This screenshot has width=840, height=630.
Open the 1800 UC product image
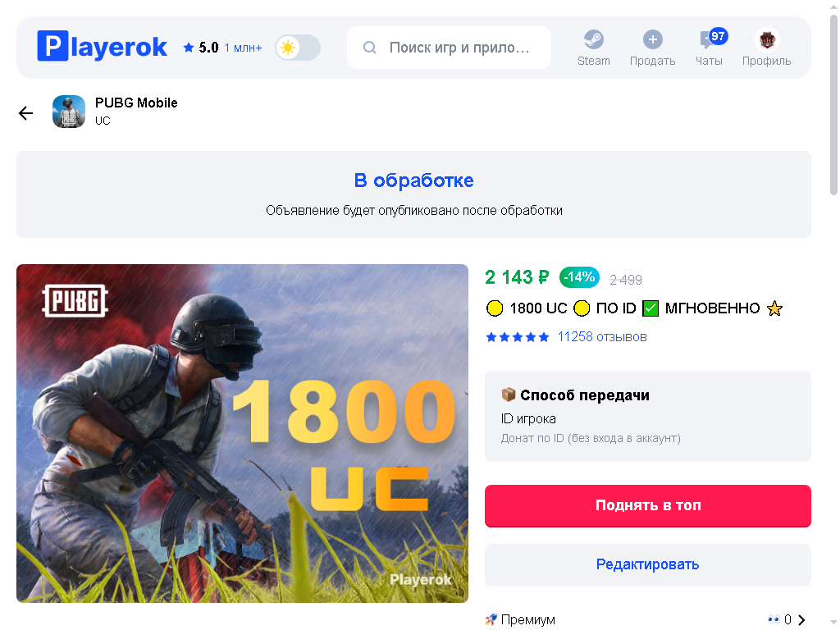[242, 433]
